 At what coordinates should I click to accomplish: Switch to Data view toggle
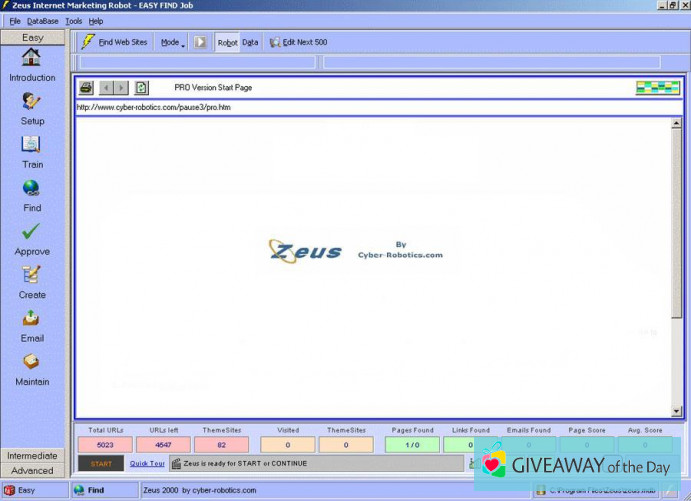click(250, 43)
